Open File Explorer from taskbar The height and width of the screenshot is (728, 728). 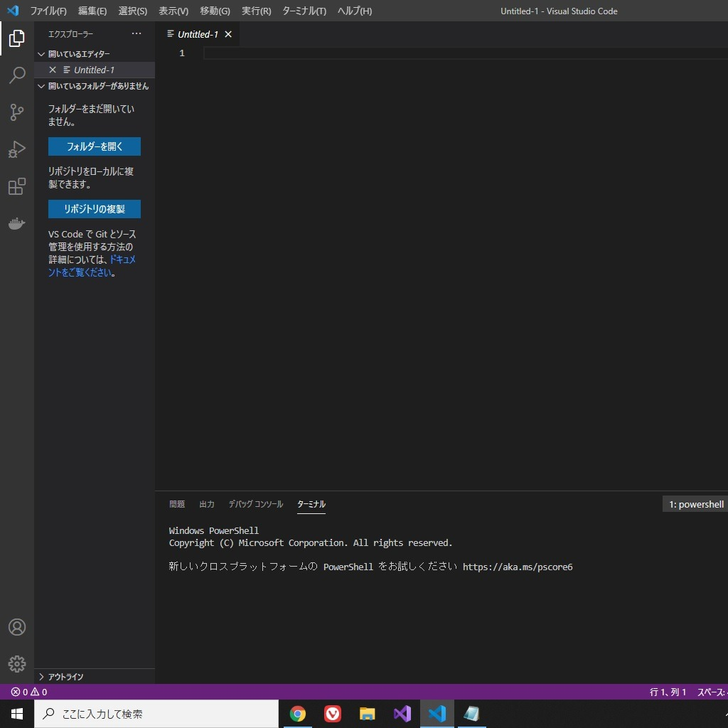click(x=368, y=714)
